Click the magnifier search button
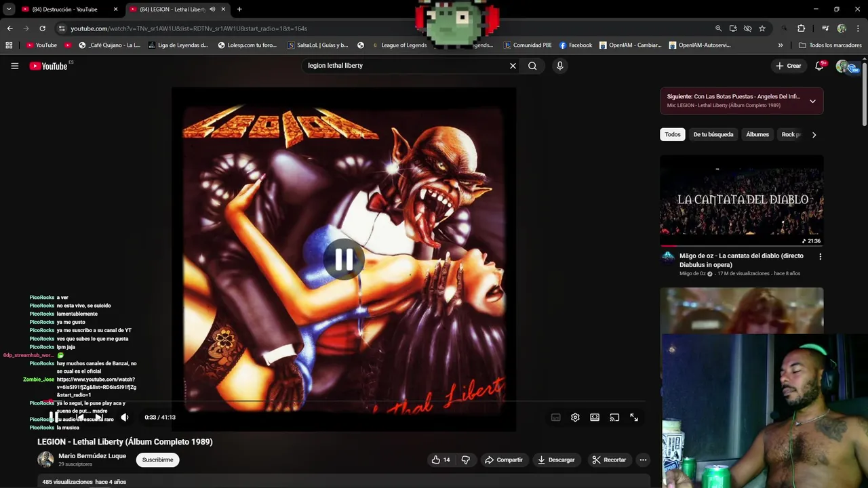The image size is (868, 488). [x=532, y=66]
